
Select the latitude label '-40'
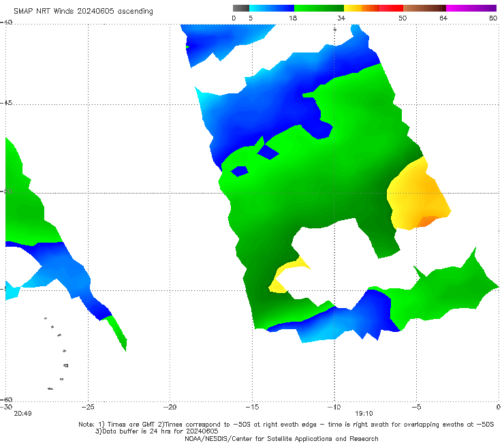pos(6,22)
